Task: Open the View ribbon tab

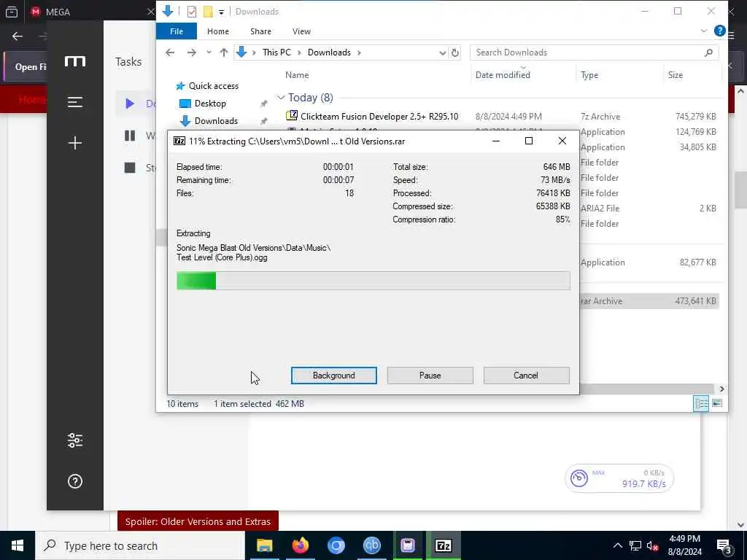Action: click(x=301, y=31)
